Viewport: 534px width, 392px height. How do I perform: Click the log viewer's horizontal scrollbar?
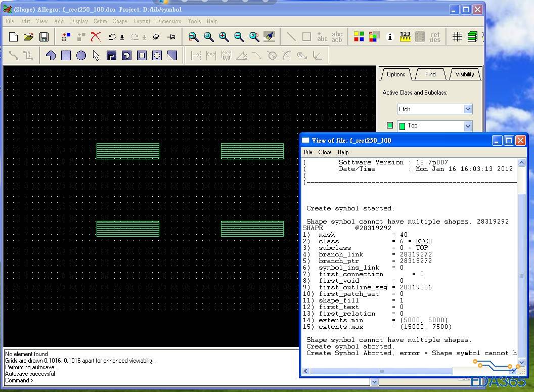[x=382, y=371]
